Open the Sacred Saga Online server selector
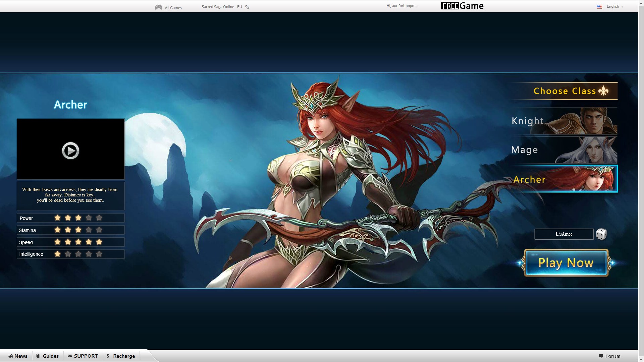644x362 pixels. tap(225, 7)
